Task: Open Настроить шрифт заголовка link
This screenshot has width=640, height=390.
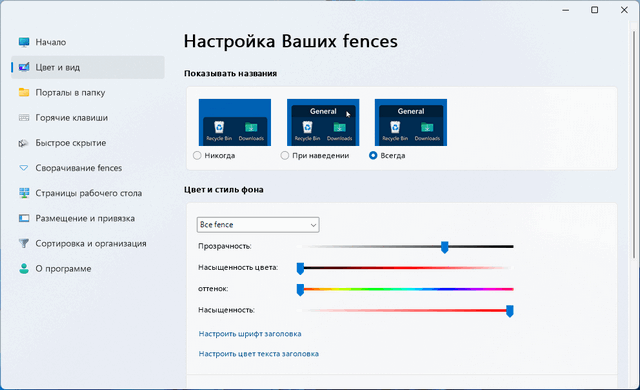Action: coord(250,334)
